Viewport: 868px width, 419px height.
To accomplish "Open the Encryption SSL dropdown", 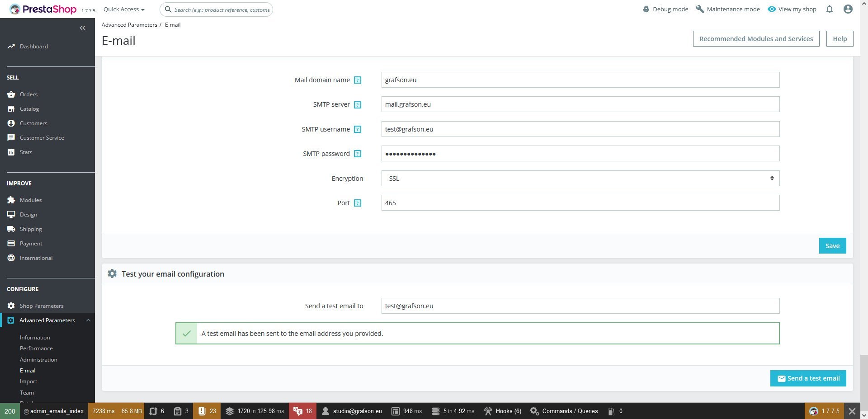I will click(x=580, y=179).
